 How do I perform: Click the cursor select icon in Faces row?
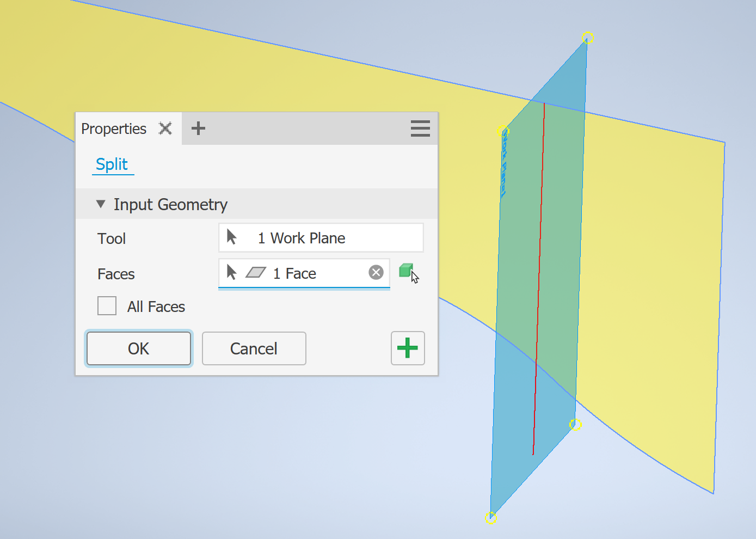pos(231,273)
